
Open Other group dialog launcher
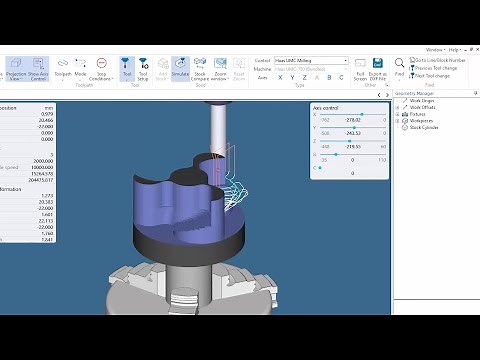387,85
